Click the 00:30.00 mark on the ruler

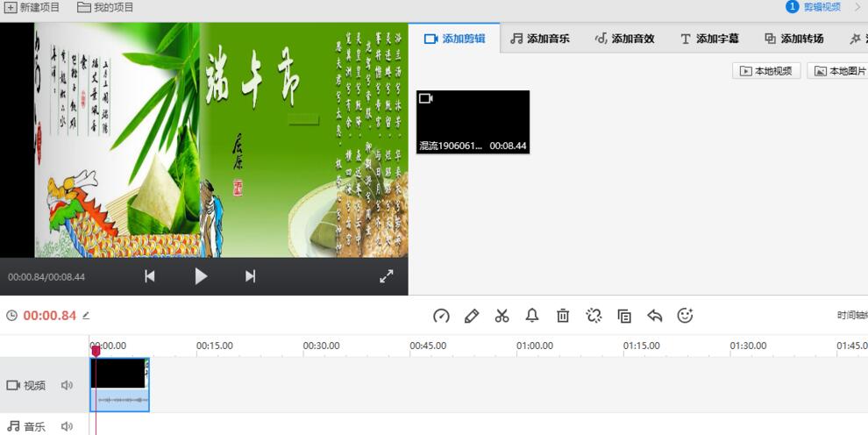click(x=322, y=346)
